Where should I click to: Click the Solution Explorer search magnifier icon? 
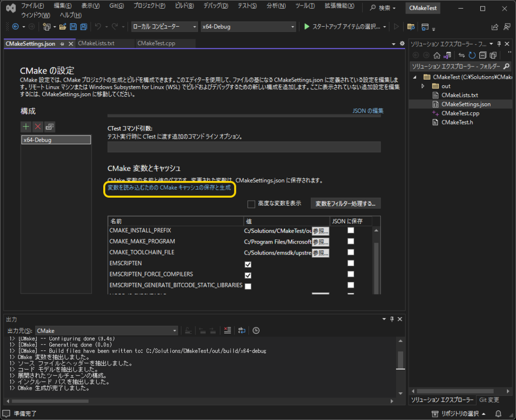[506, 67]
